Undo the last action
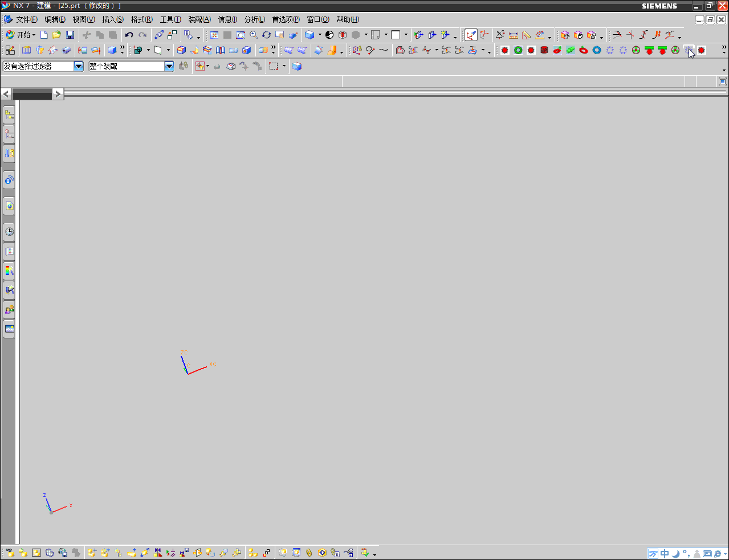 point(129,35)
